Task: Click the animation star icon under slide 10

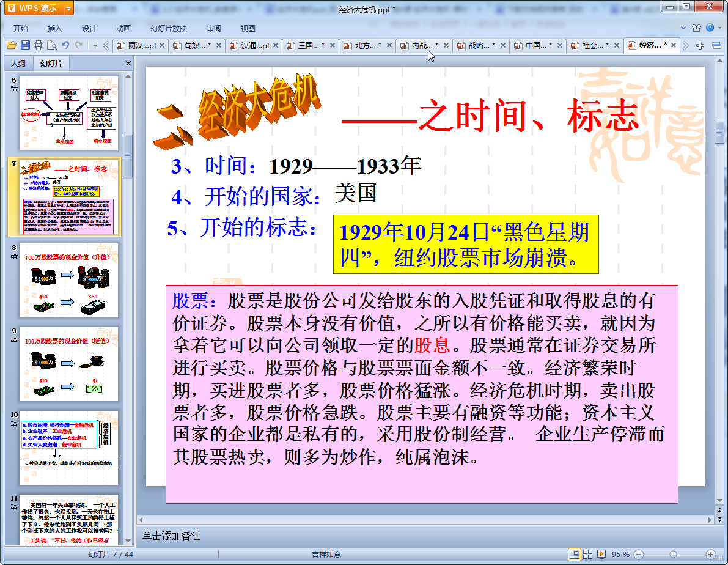Action: point(14,423)
